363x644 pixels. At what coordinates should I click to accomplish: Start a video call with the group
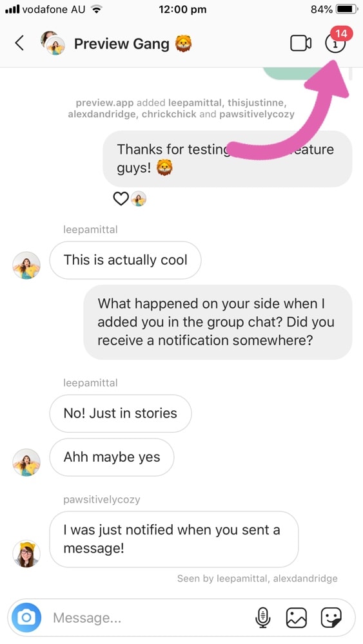pyautogui.click(x=300, y=43)
